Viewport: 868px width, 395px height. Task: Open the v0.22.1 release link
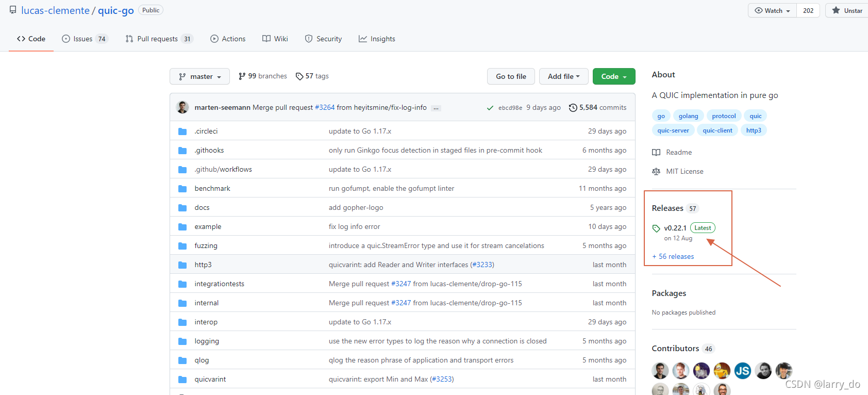tap(675, 228)
